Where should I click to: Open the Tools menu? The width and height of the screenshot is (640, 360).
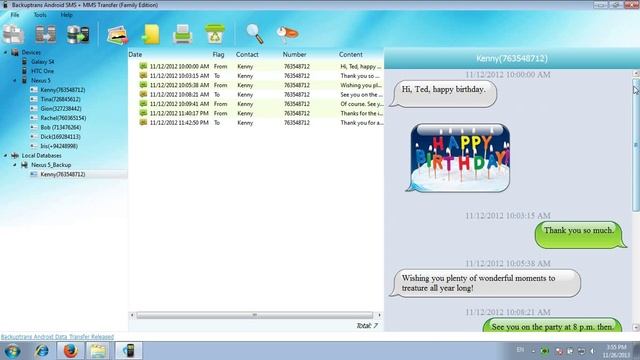tap(40, 15)
